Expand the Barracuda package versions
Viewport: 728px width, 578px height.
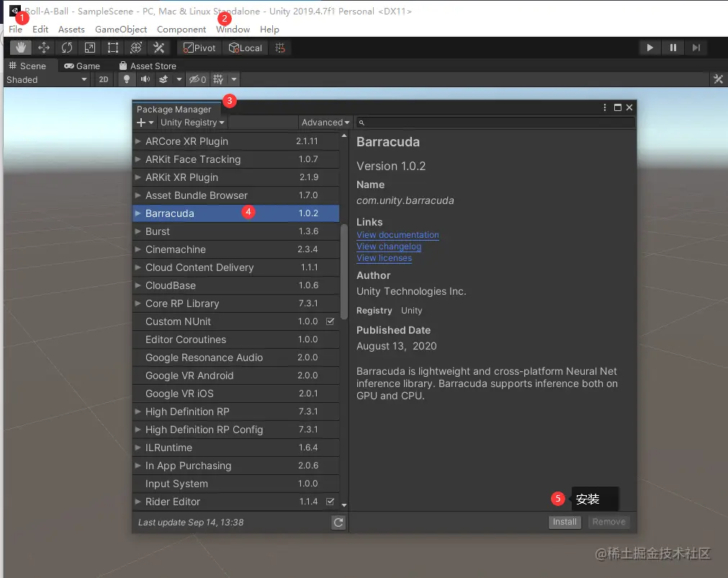point(138,213)
